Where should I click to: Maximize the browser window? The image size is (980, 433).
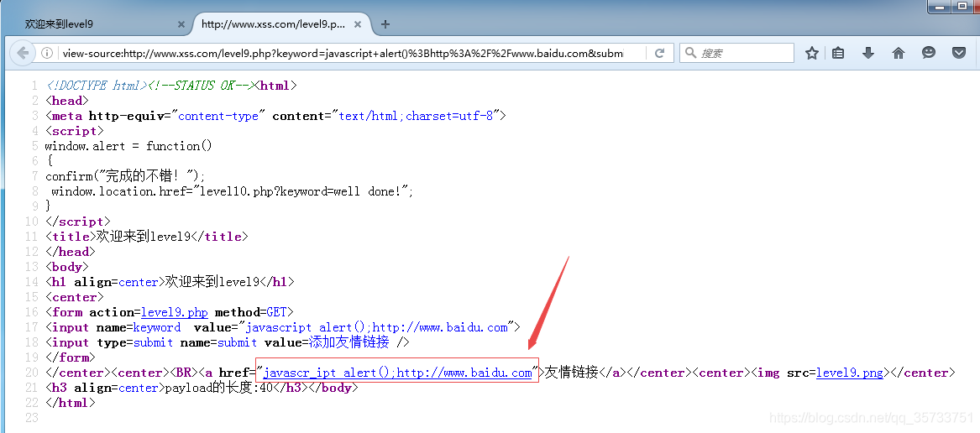[962, 6]
